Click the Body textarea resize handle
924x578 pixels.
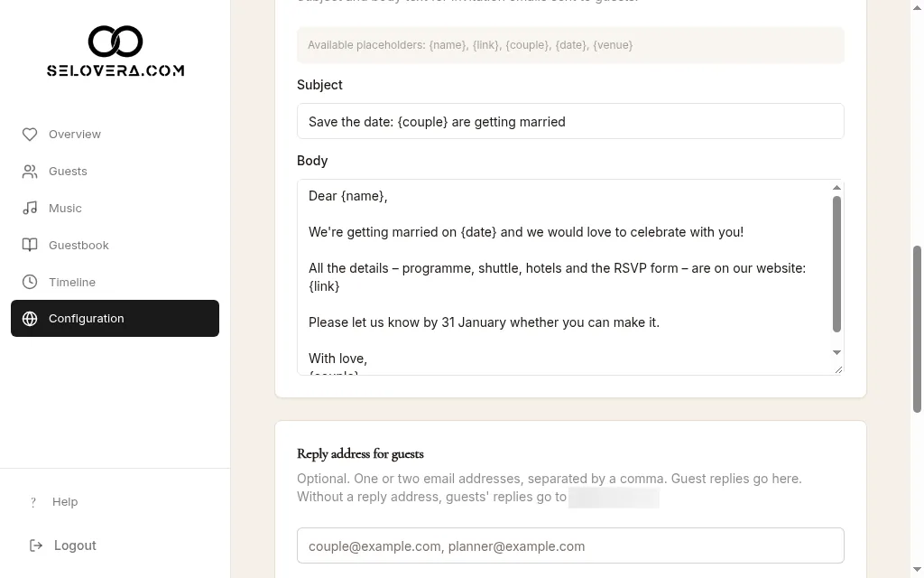(838, 369)
